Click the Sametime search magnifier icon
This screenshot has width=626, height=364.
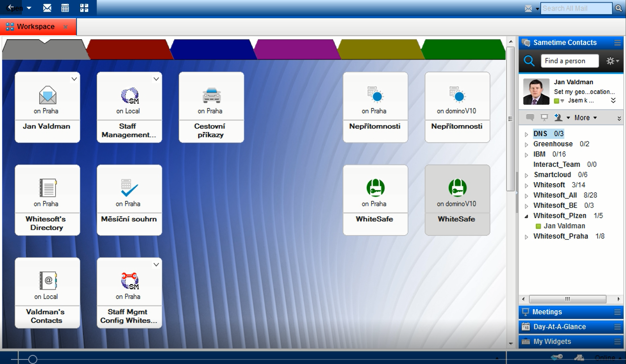click(x=529, y=61)
